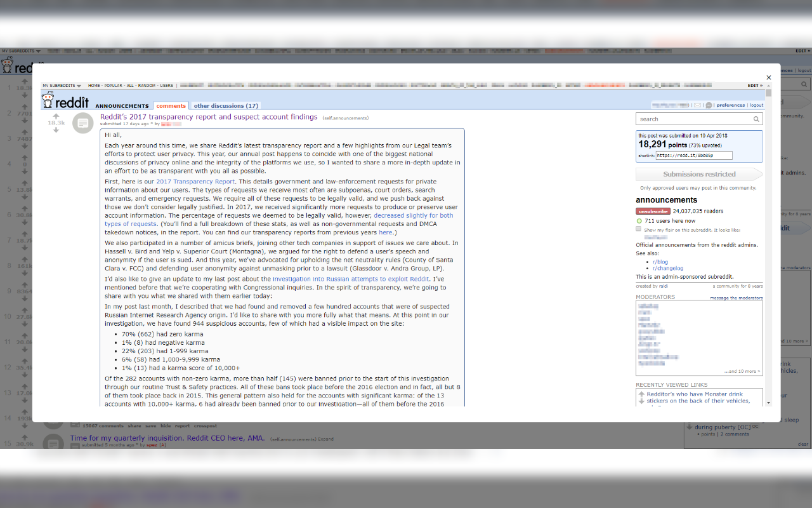Open the r/blog link
The image size is (812, 508).
coord(660,262)
